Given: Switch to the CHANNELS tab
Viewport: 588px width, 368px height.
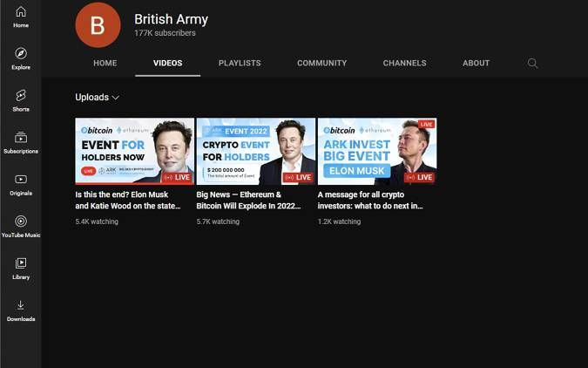Looking at the screenshot, I should click(404, 64).
